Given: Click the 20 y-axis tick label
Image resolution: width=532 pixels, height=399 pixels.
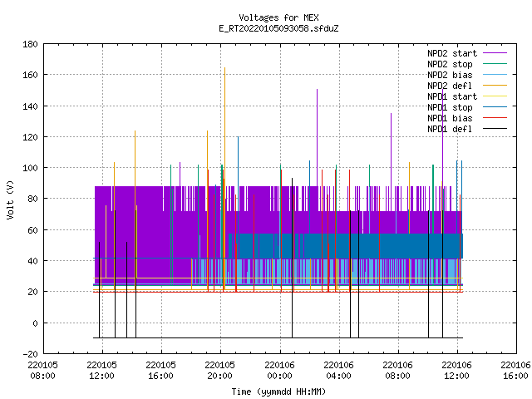Looking at the screenshot, I should click(x=32, y=292).
